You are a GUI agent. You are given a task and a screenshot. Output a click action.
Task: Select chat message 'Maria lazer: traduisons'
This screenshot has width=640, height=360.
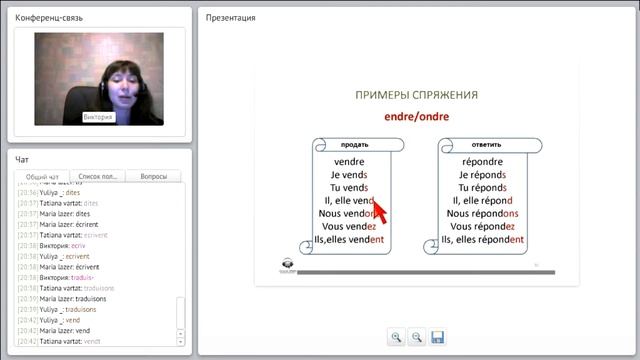62,299
